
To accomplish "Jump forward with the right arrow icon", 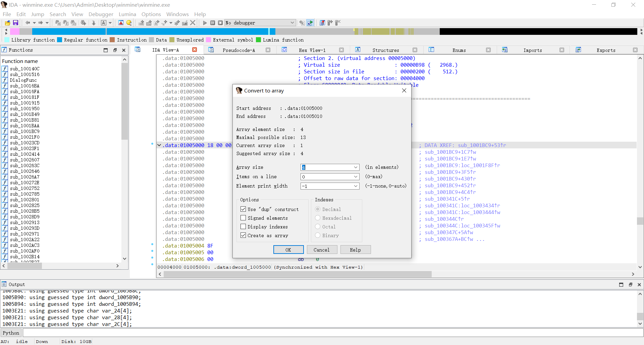I will click(41, 23).
